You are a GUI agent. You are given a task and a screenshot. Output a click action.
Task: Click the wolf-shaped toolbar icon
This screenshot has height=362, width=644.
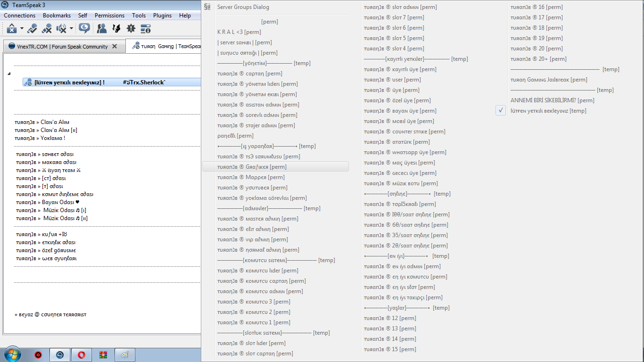[116, 29]
